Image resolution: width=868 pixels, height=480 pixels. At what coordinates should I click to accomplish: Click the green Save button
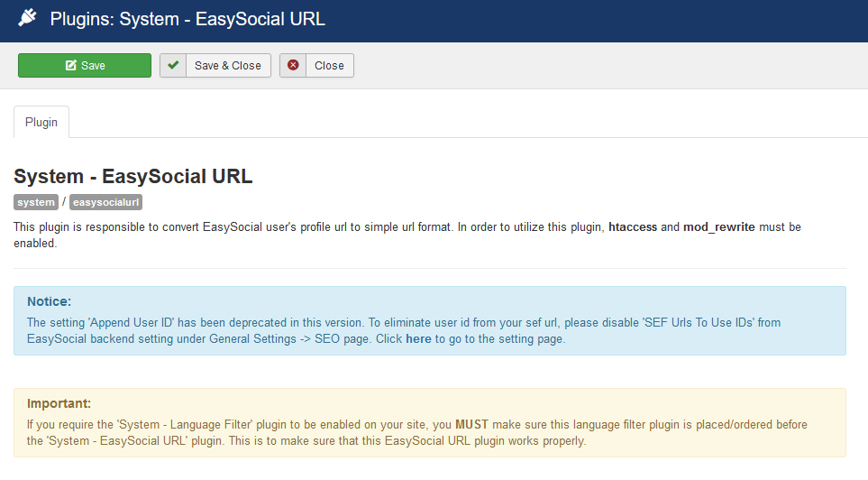85,65
